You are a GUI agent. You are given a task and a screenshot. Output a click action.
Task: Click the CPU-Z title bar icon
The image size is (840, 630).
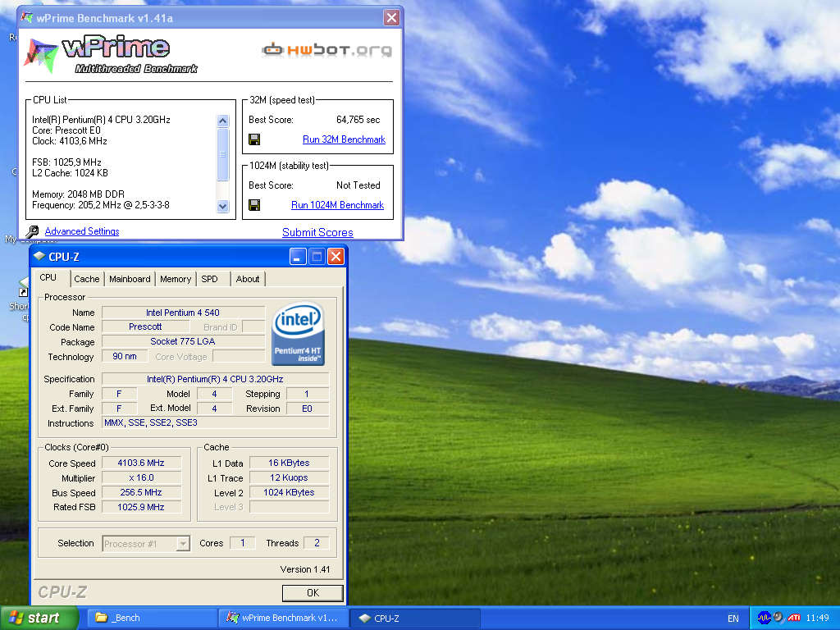click(39, 256)
